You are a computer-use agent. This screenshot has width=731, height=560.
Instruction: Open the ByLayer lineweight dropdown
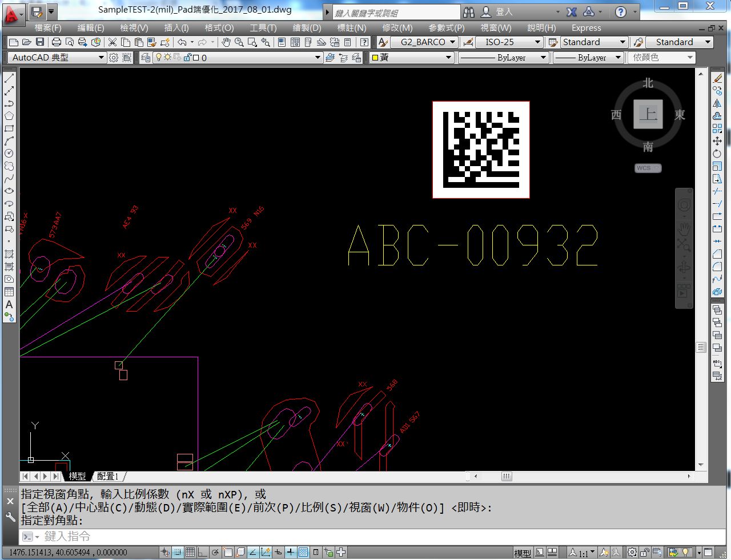pyautogui.click(x=588, y=58)
